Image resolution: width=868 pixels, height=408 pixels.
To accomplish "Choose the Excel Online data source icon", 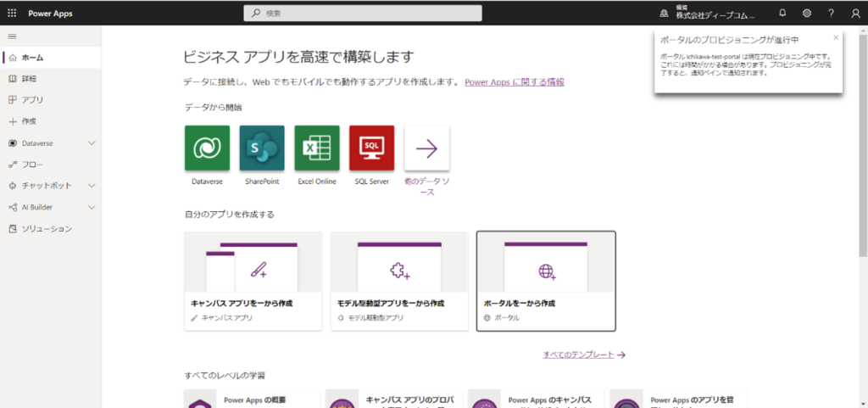I will [317, 148].
